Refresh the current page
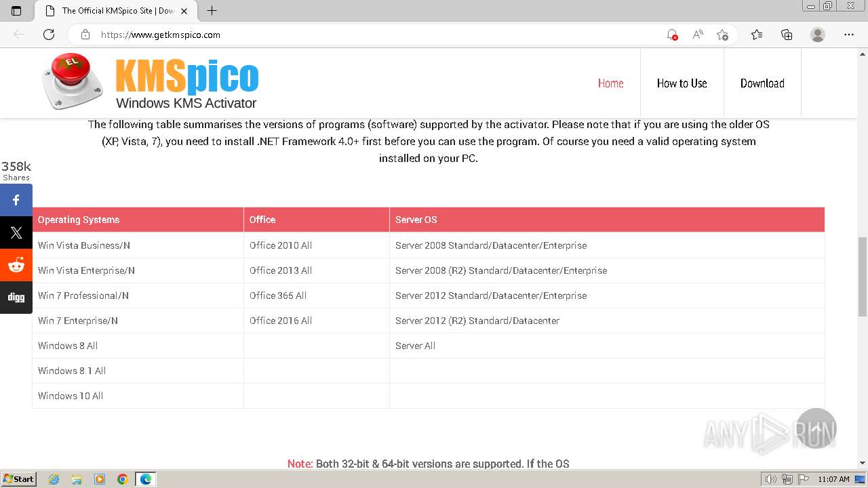The width and height of the screenshot is (868, 488). pos(49,35)
